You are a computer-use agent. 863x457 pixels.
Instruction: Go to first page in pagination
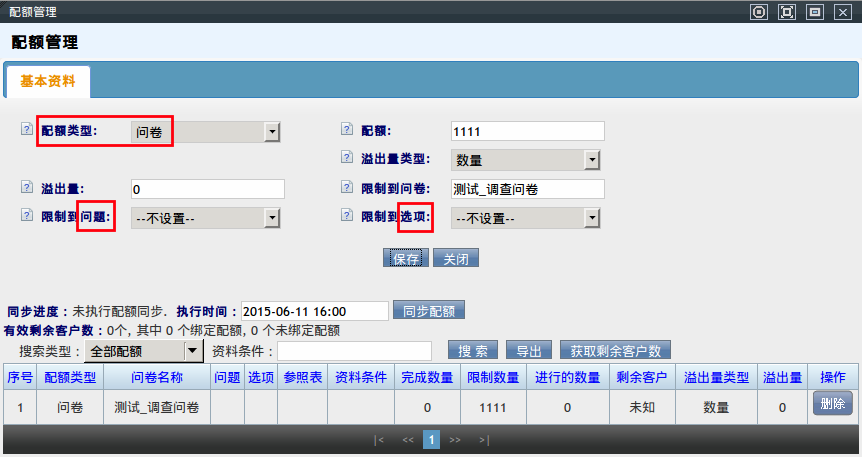coord(379,439)
